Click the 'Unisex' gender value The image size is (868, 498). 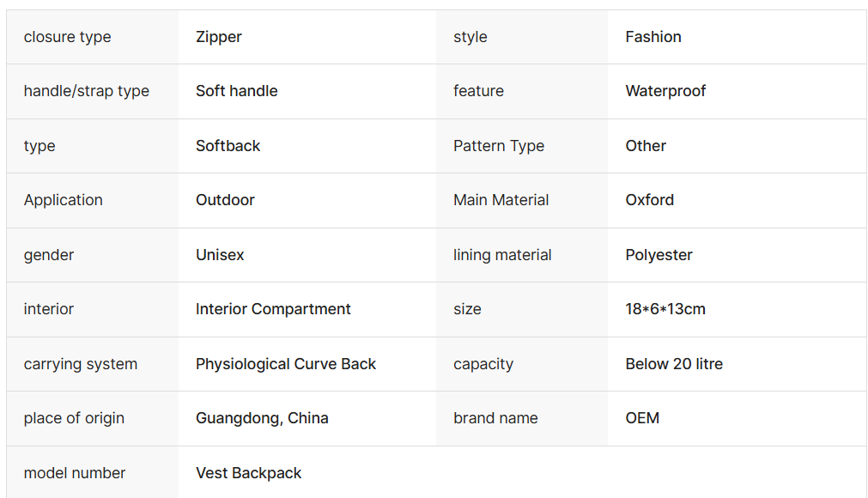click(x=220, y=255)
